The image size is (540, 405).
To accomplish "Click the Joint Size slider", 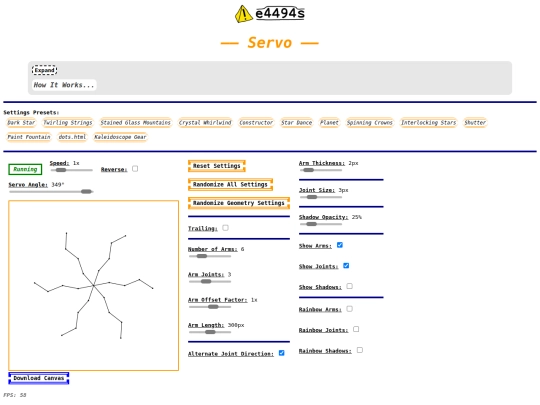I will tap(321, 197).
